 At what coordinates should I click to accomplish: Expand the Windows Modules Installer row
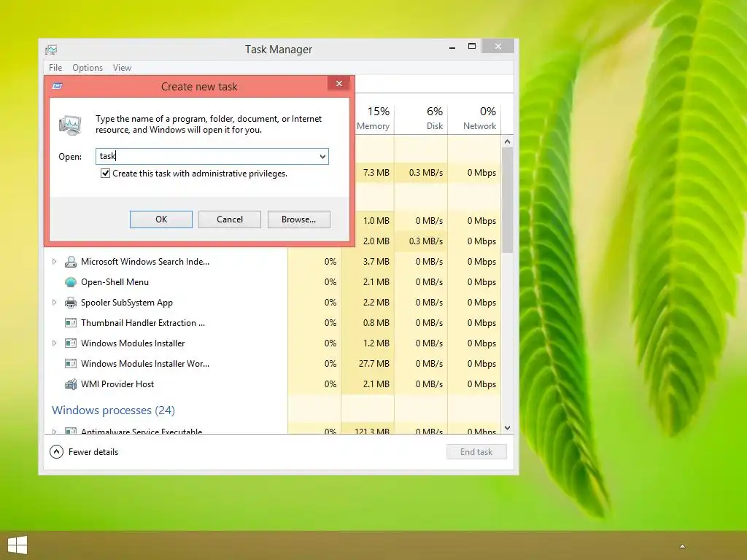[x=54, y=343]
